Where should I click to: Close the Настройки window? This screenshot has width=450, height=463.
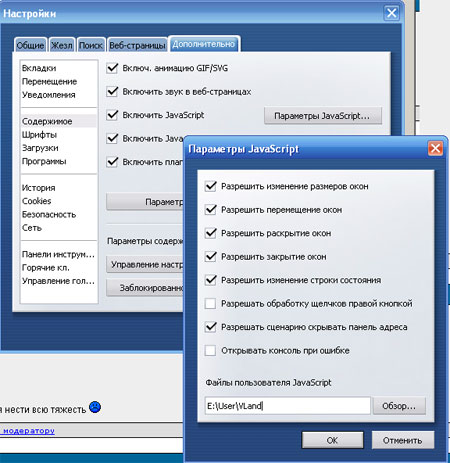tap(392, 13)
